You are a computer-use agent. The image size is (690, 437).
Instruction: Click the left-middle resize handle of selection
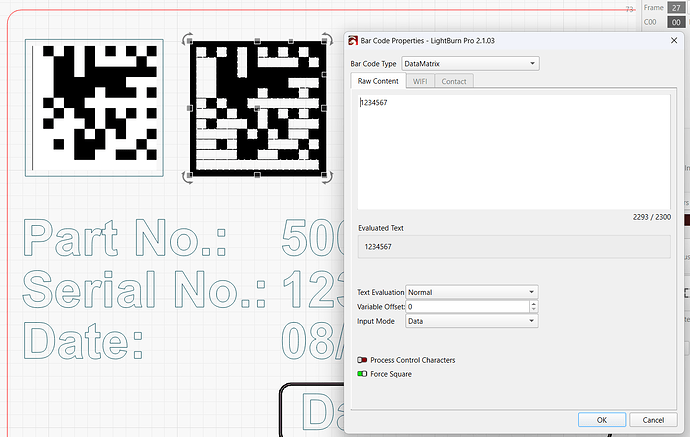click(x=190, y=108)
